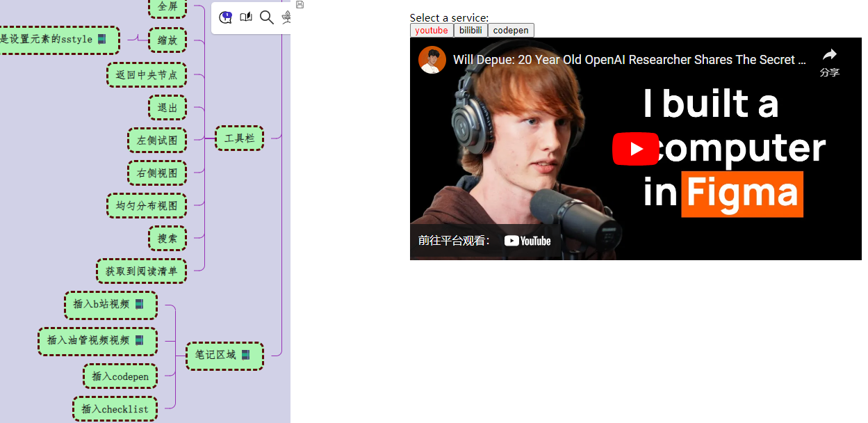
Task: Open note icon on 插入b站视频 node
Action: coord(139,304)
